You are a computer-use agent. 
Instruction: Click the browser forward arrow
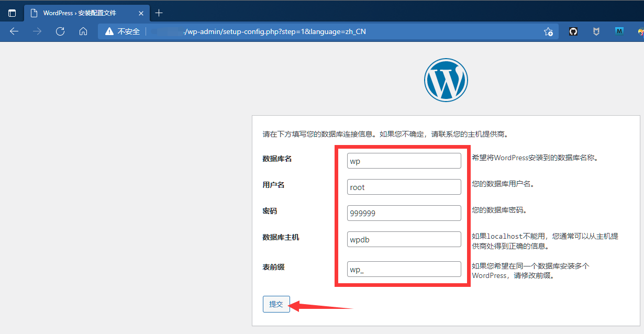click(x=37, y=31)
